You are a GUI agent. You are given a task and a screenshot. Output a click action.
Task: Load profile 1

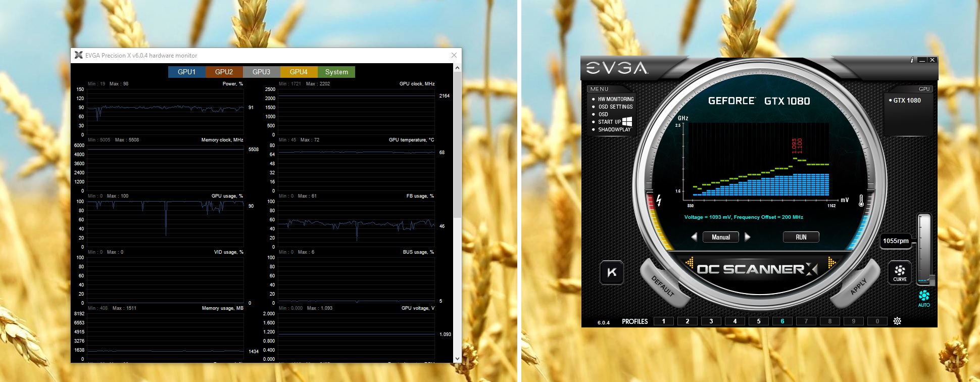click(x=664, y=321)
